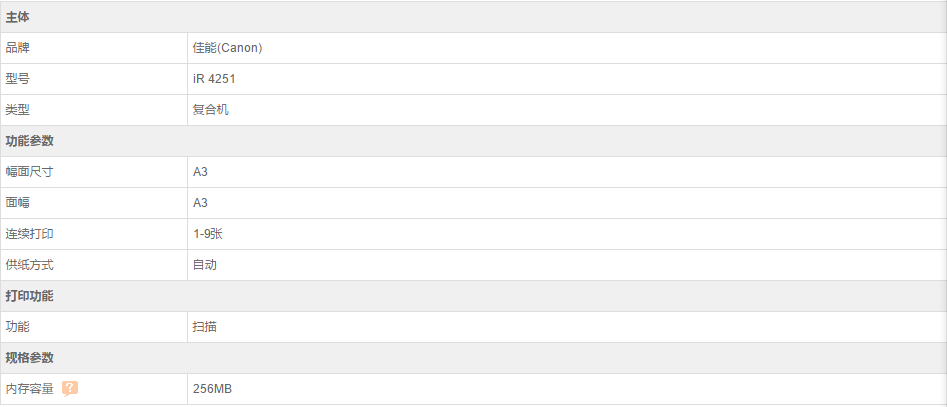Click the 规格参数 section header
947x407 pixels.
click(30, 358)
